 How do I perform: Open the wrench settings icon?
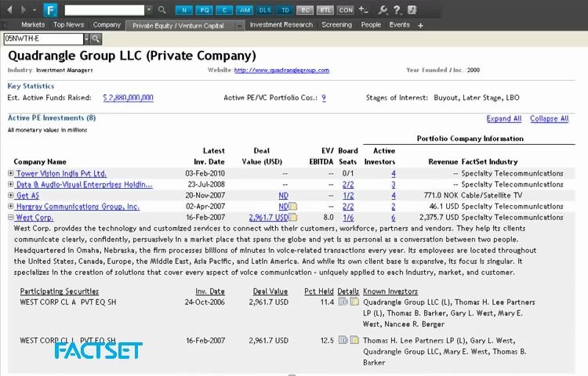pyautogui.click(x=383, y=9)
